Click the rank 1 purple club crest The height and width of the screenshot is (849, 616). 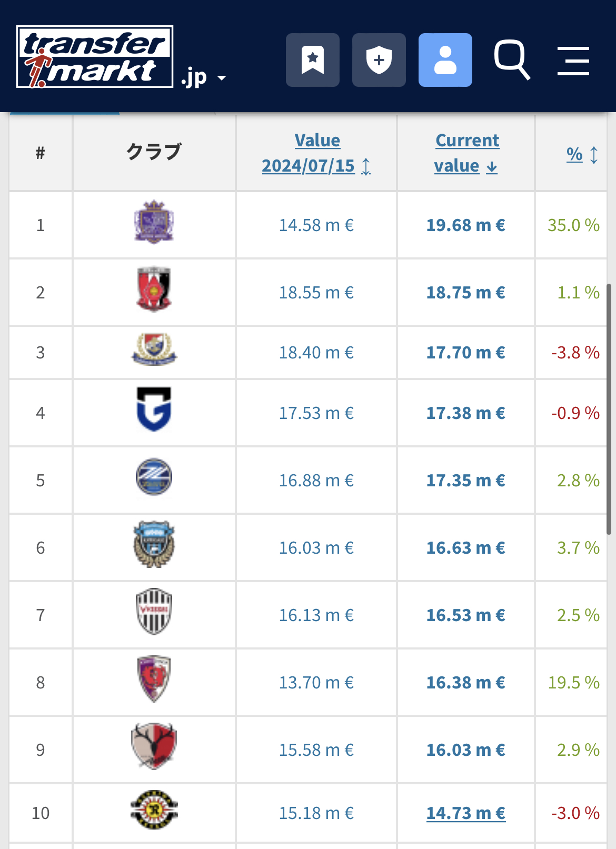pyautogui.click(x=154, y=222)
